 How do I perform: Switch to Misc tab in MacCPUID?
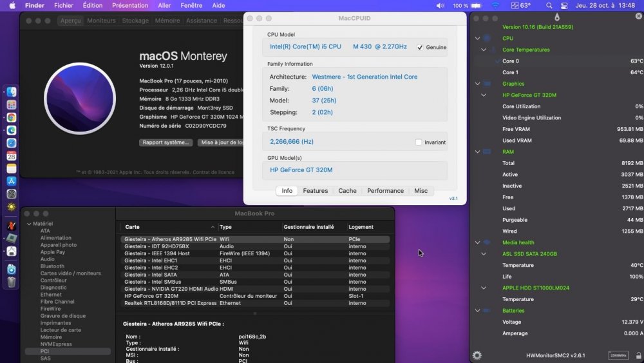421,191
